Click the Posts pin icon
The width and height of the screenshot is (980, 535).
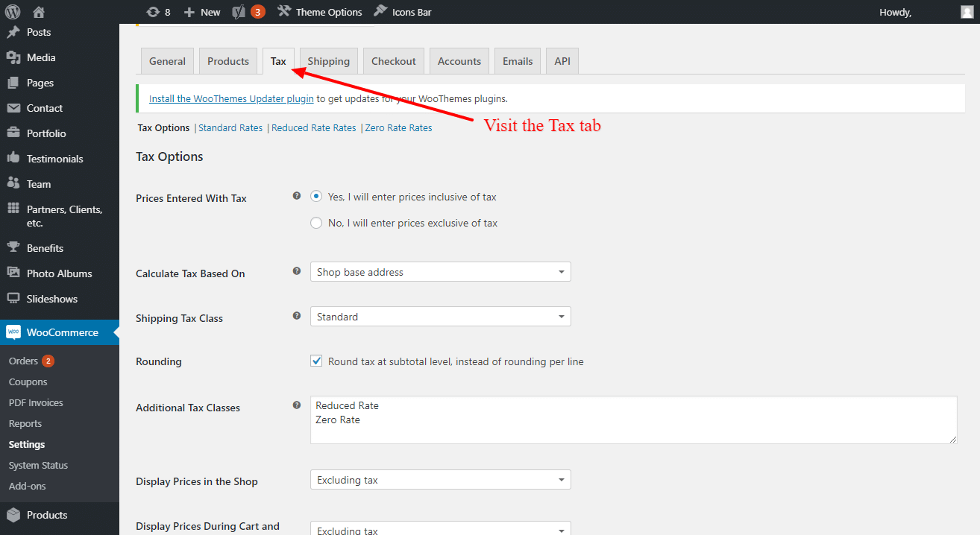click(x=13, y=32)
